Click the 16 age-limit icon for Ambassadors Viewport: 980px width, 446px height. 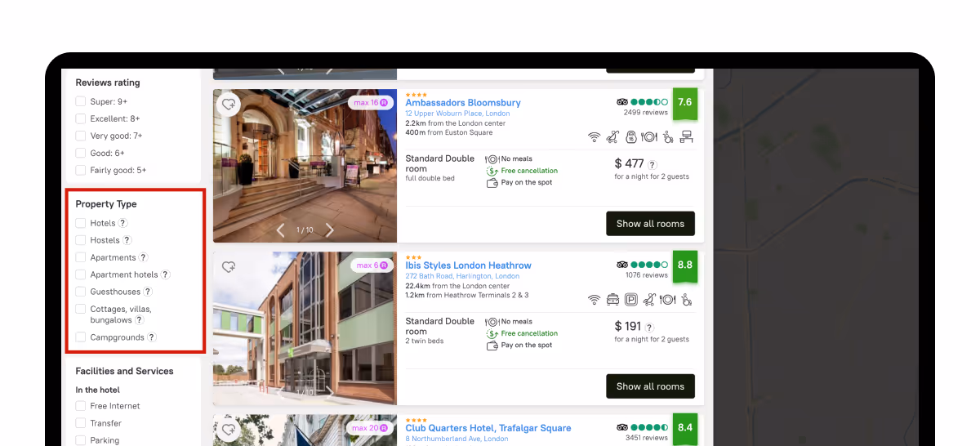point(631,137)
